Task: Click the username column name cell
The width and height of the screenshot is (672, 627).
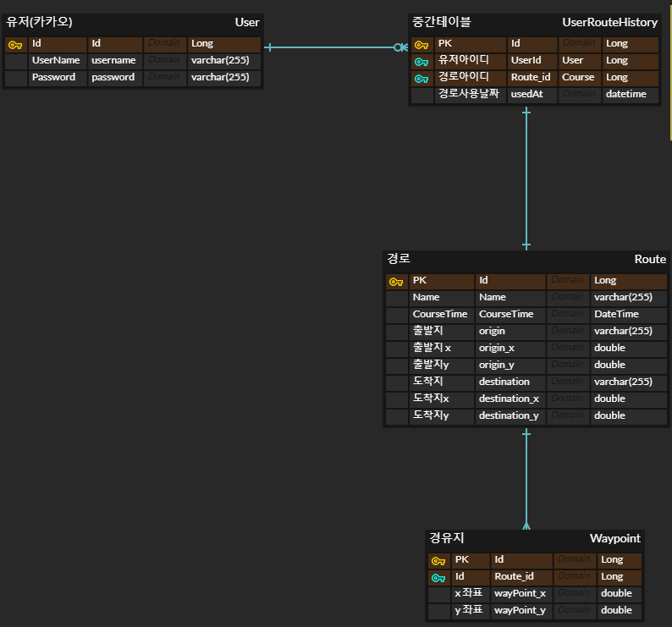Action: [115, 62]
